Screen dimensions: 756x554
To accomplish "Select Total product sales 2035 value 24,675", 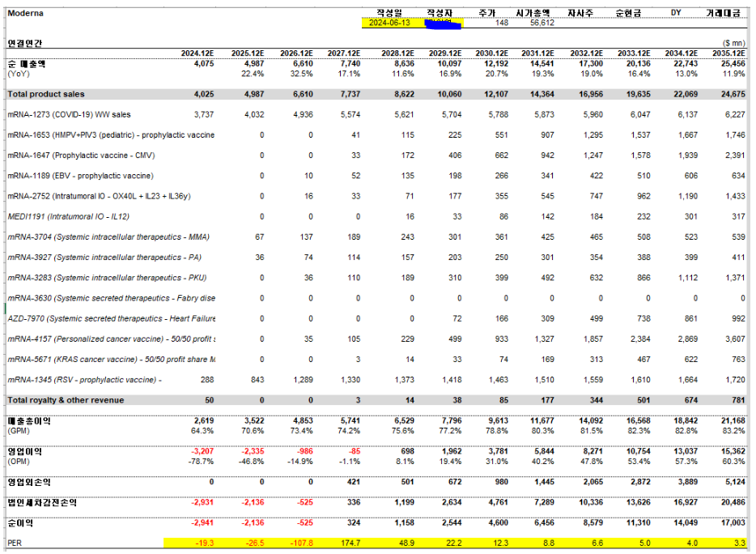I will click(733, 94).
